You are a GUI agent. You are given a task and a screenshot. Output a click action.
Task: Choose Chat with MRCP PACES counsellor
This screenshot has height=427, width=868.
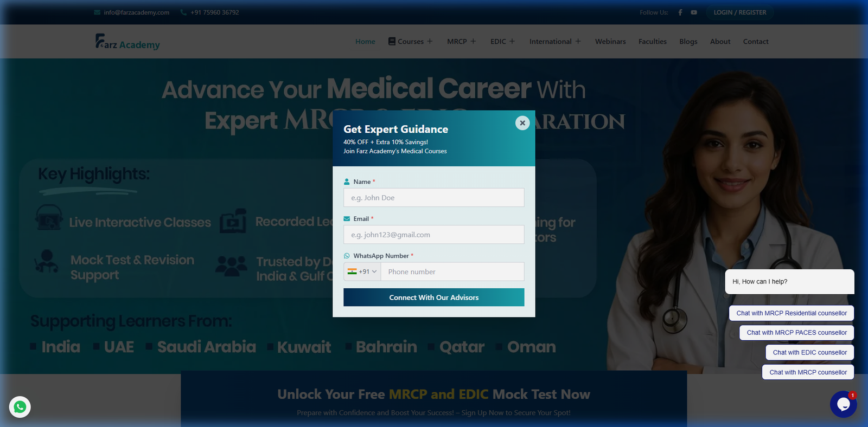pyautogui.click(x=797, y=333)
